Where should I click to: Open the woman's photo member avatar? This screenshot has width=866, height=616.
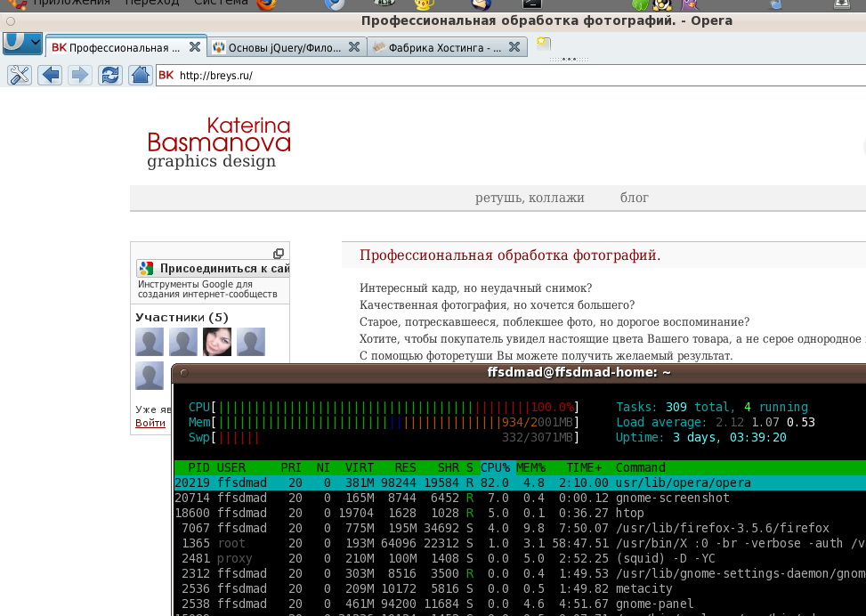(217, 342)
